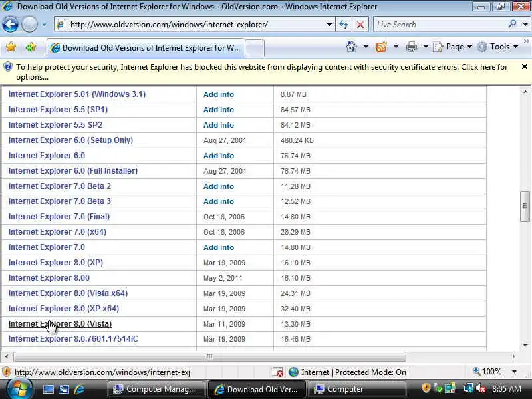The height and width of the screenshot is (399, 532).
Task: Click the muted volume tray icon
Action: pyautogui.click(x=481, y=388)
